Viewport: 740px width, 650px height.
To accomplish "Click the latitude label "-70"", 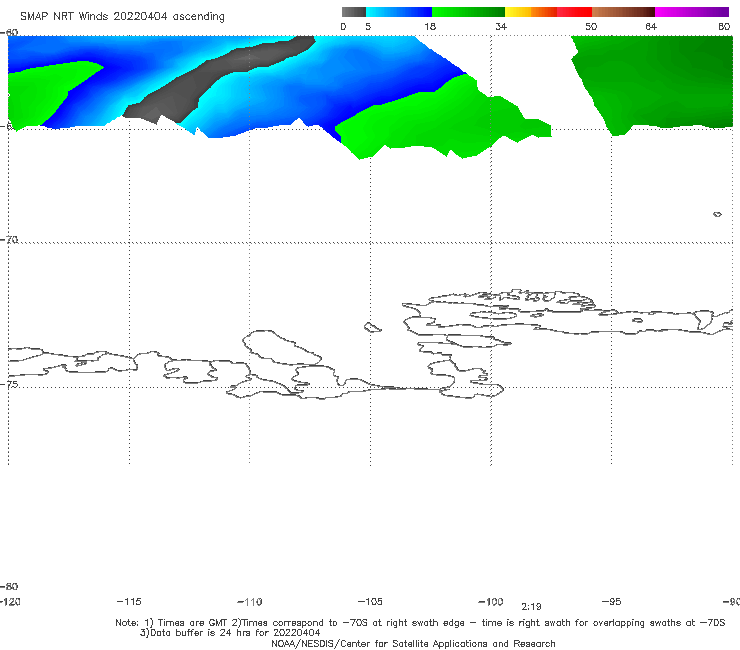I will [9, 239].
